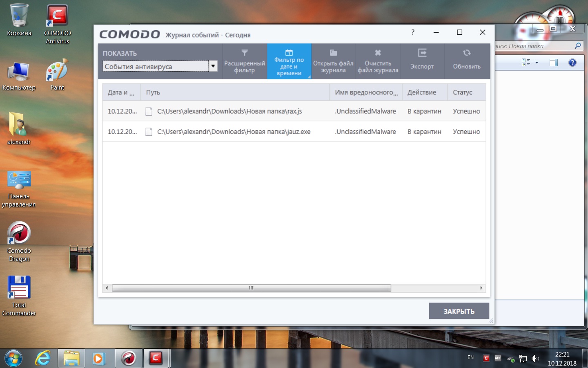This screenshot has width=588, height=368.
Task: Click the VMware Tools tray icon
Action: pos(498,358)
